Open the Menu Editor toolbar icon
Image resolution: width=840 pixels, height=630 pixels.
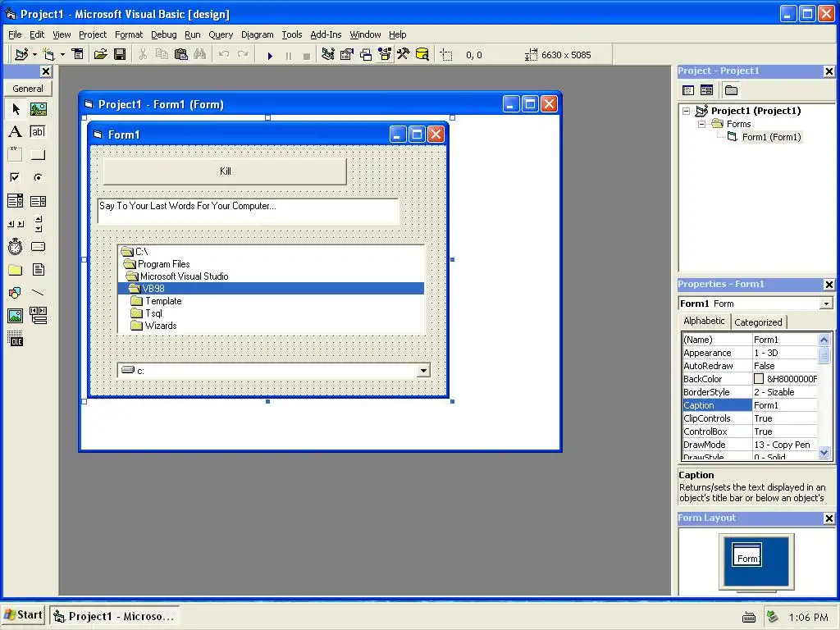click(78, 55)
